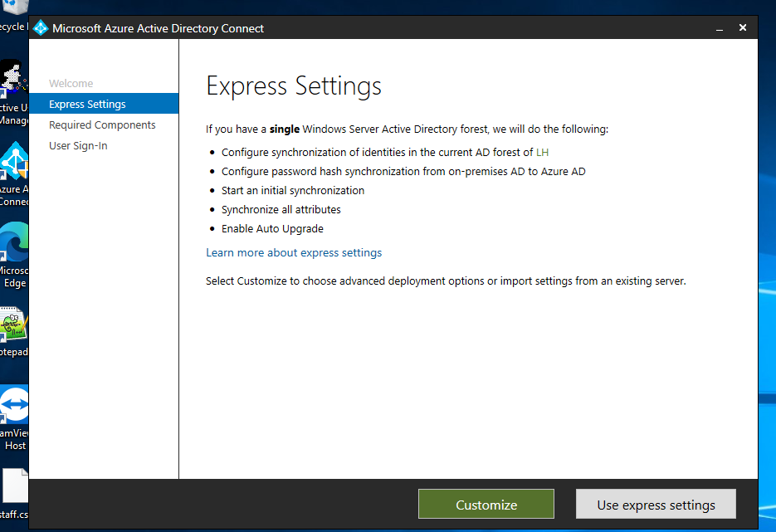Screen dimensions: 776x532
Task: Click the window title 'Microsoft Azure Active Directory Connect'
Action: coord(158,28)
